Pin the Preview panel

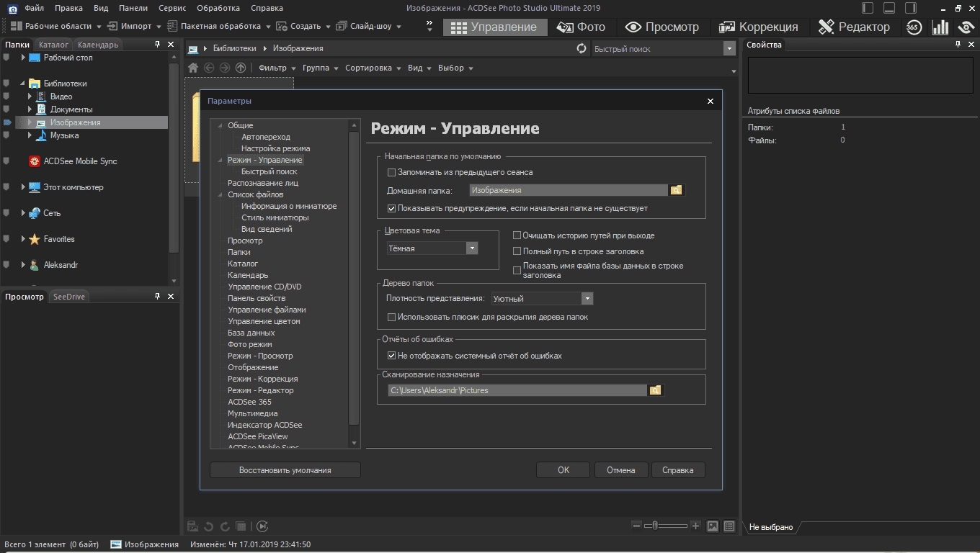158,297
